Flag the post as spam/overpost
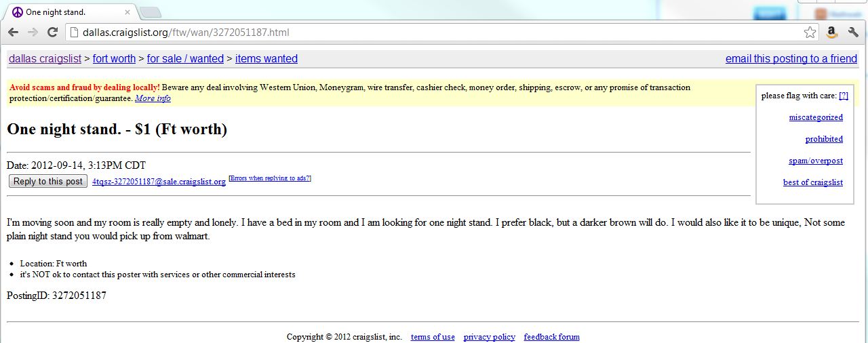 tap(816, 161)
